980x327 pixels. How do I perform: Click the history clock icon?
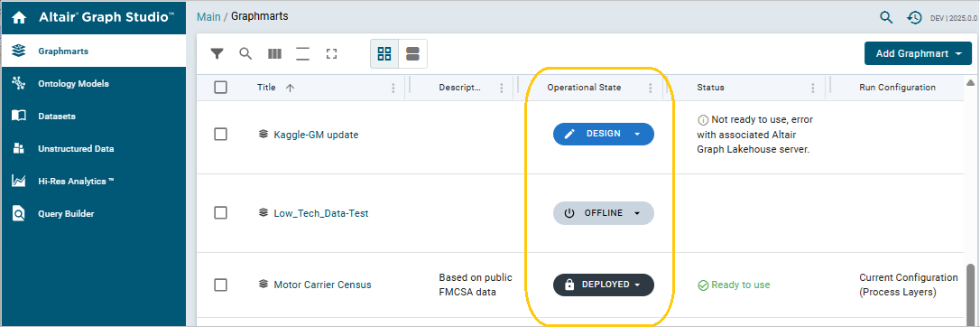(x=914, y=17)
